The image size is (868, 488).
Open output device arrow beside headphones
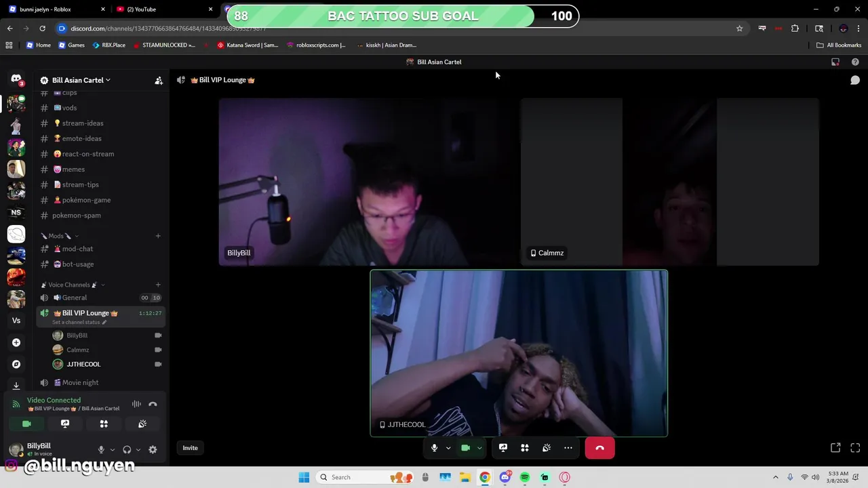click(138, 449)
